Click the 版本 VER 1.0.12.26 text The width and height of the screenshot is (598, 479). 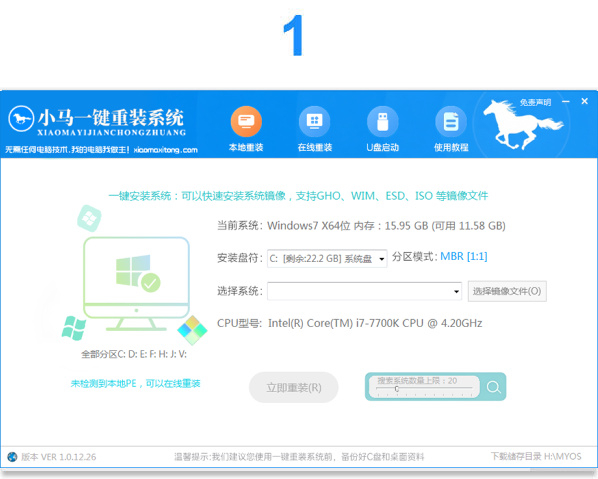(58, 457)
